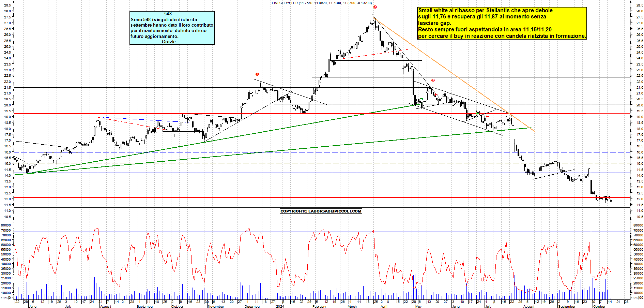The width and height of the screenshot is (644, 308).
Task: Select the '548' heading in cyan box
Action: pyautogui.click(x=168, y=14)
